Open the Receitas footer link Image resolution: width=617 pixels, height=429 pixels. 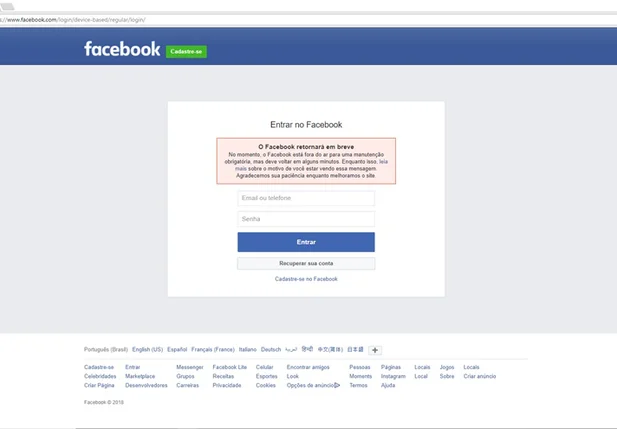pos(223,376)
